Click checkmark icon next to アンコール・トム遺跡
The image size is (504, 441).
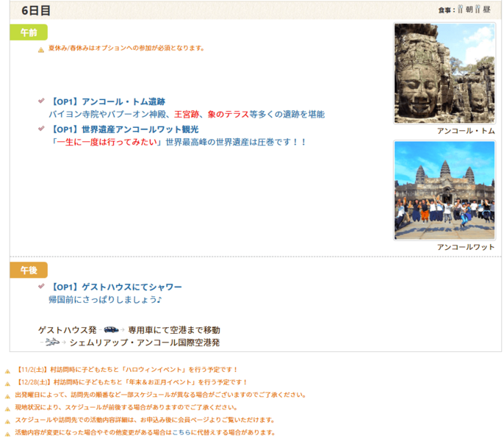tap(41, 101)
